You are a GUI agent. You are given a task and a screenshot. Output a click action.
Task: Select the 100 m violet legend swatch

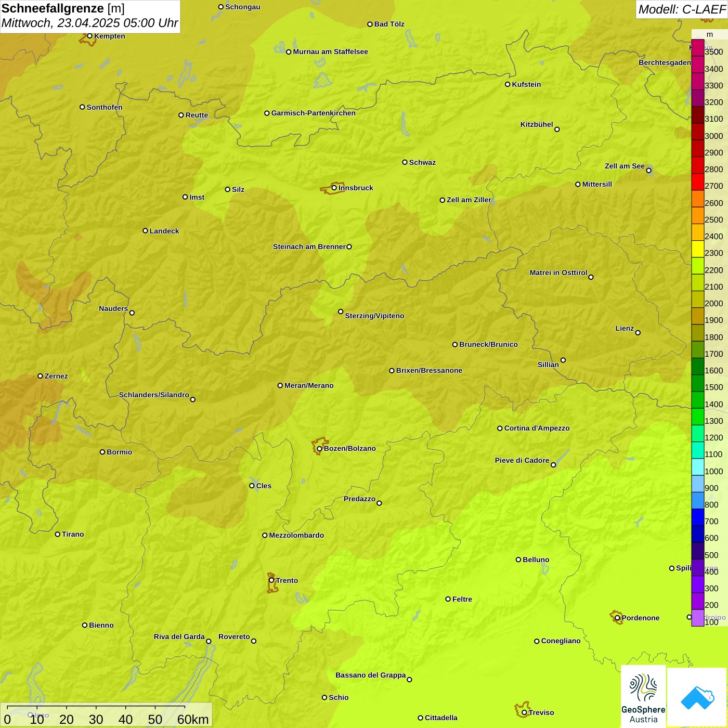[698, 618]
